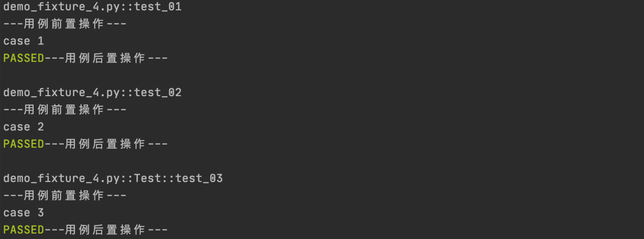Click the third 用例后置操作 teardown text

pyautogui.click(x=106, y=230)
